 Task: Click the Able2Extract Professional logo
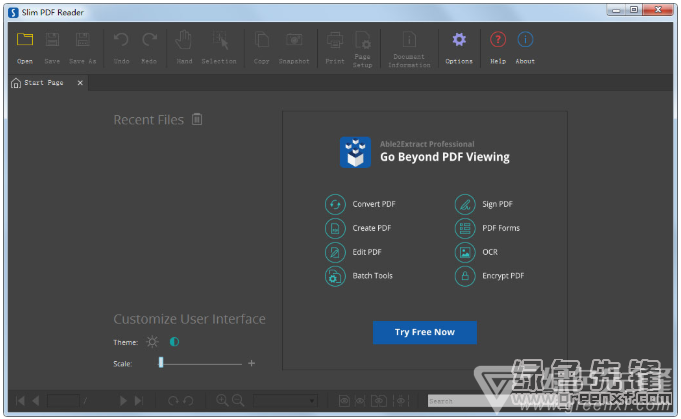pos(355,152)
